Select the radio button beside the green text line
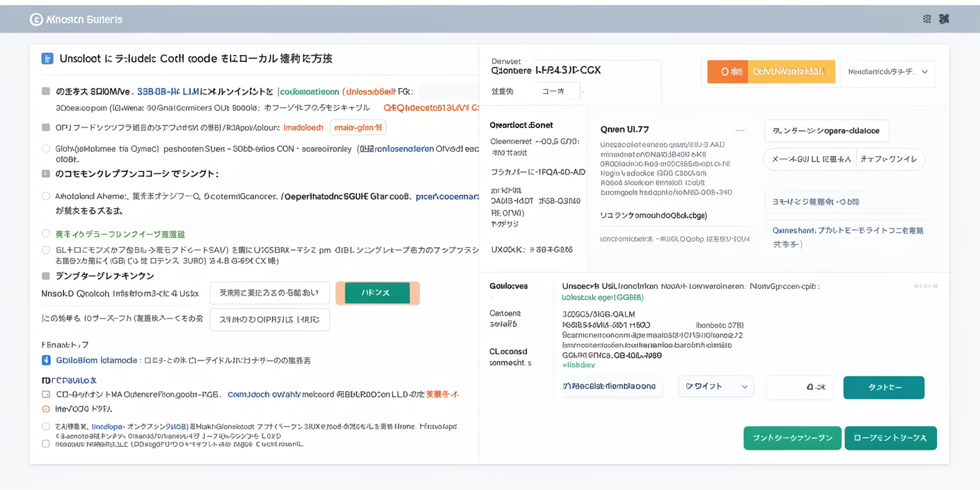Screen dimensions: 980x490 tap(46, 234)
